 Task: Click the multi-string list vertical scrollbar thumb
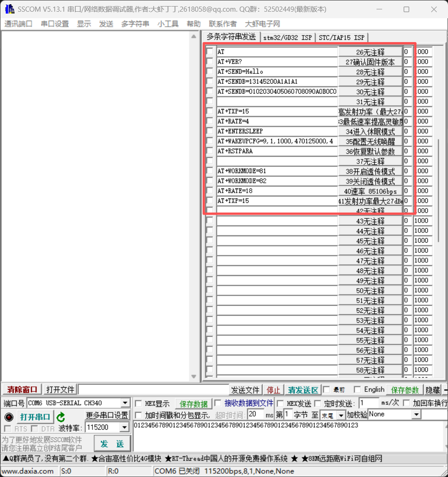coord(438,190)
